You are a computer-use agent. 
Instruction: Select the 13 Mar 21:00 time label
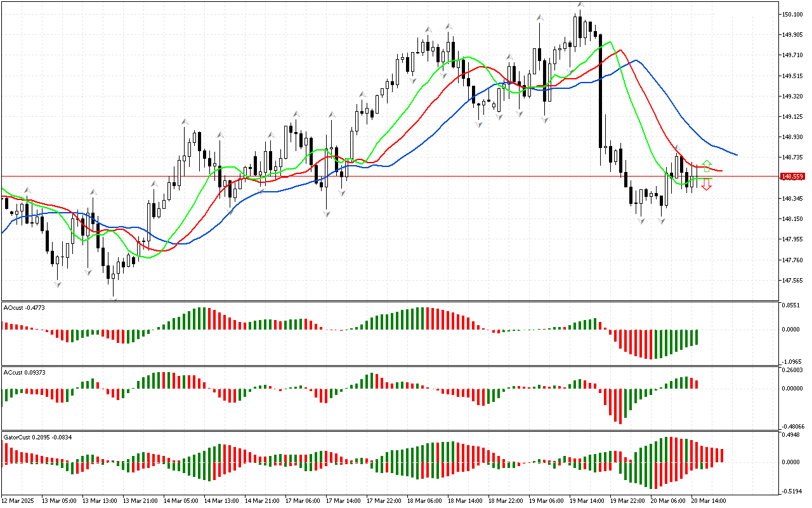(x=140, y=501)
